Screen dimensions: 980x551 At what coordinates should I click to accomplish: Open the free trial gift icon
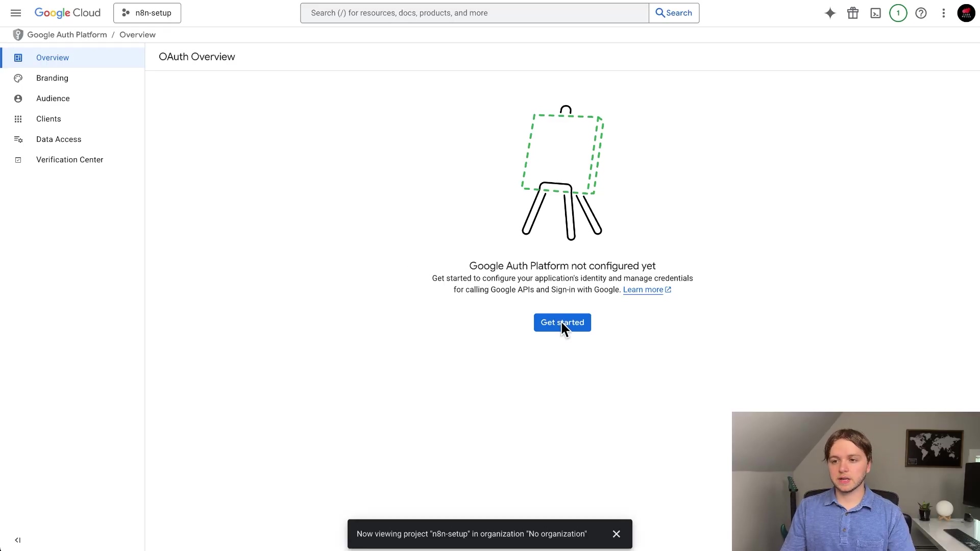[853, 13]
